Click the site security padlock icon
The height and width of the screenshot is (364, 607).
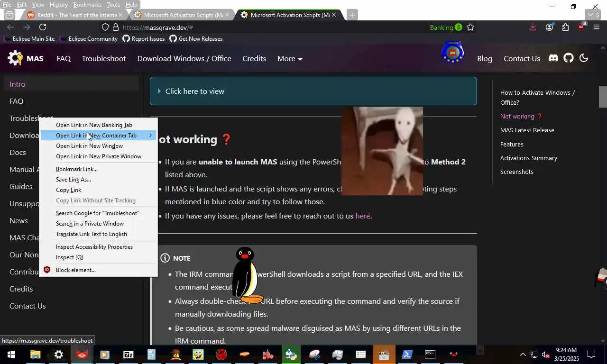point(115,27)
